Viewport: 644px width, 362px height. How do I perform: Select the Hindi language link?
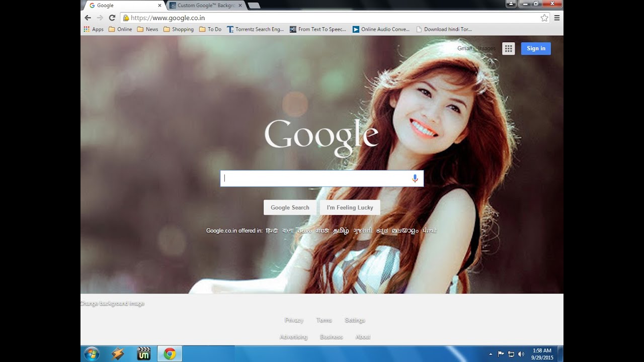click(272, 231)
